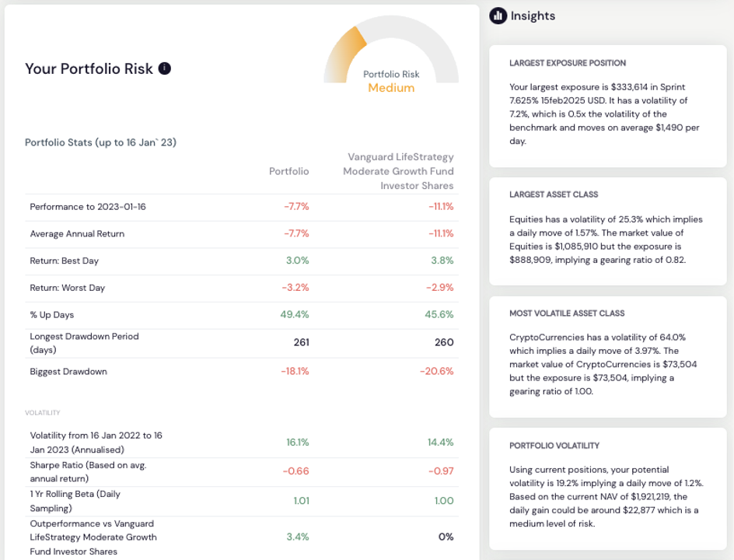Select the Biggest Drawdown row label

click(x=68, y=372)
